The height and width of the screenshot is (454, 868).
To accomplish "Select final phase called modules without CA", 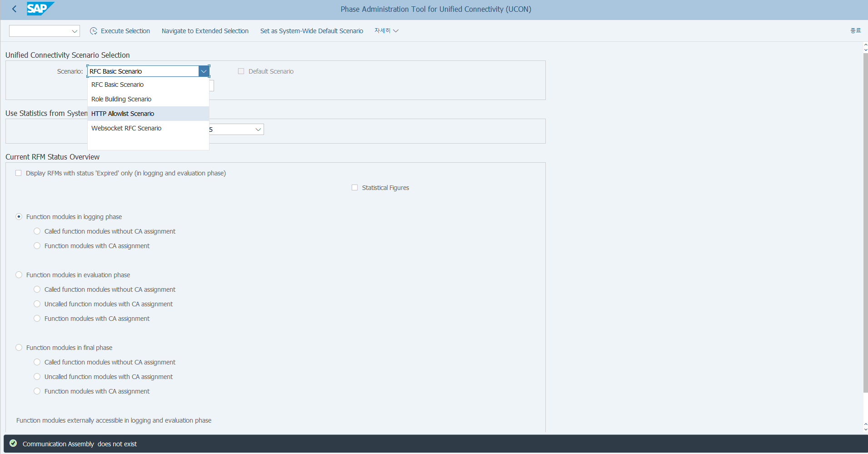I will click(x=37, y=362).
